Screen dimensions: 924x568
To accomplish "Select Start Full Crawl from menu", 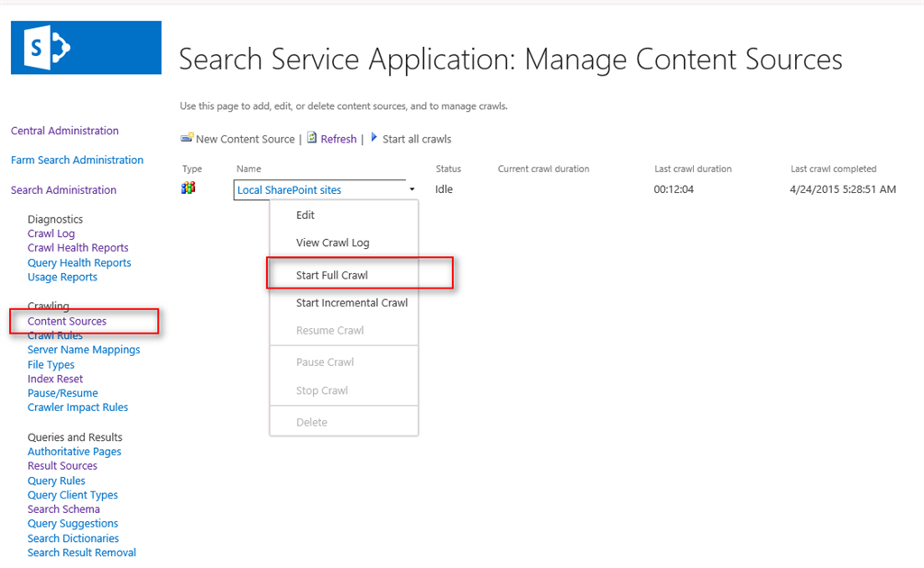I will click(x=332, y=275).
